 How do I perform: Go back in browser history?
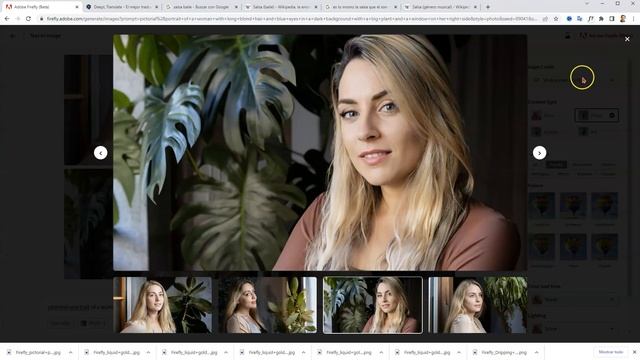click(7, 19)
